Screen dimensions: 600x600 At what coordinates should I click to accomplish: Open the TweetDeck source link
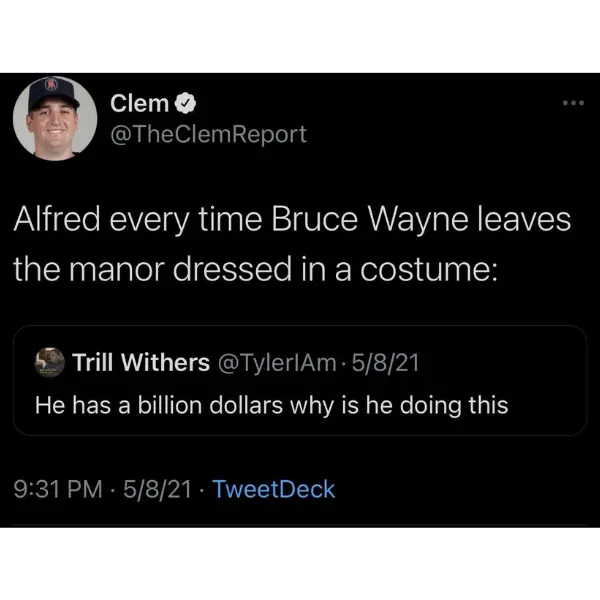tap(274, 489)
